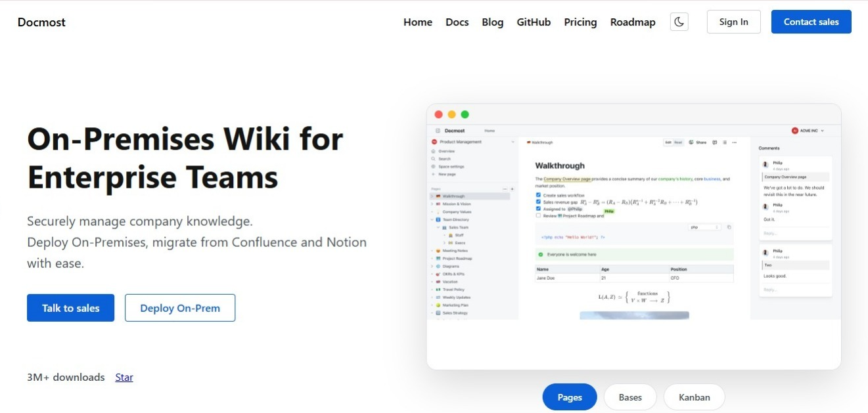868x413 pixels.
Task: Click the Staff page icon under Sales Team
Action: [x=451, y=235]
